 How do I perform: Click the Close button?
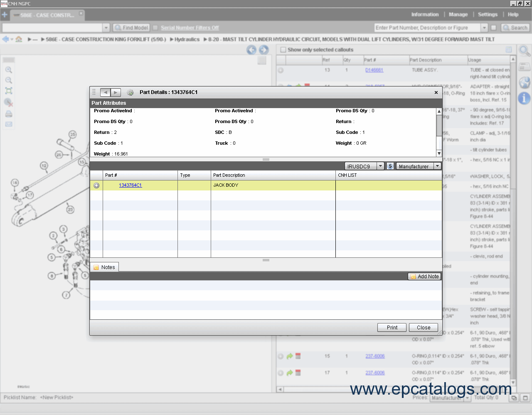pyautogui.click(x=424, y=327)
